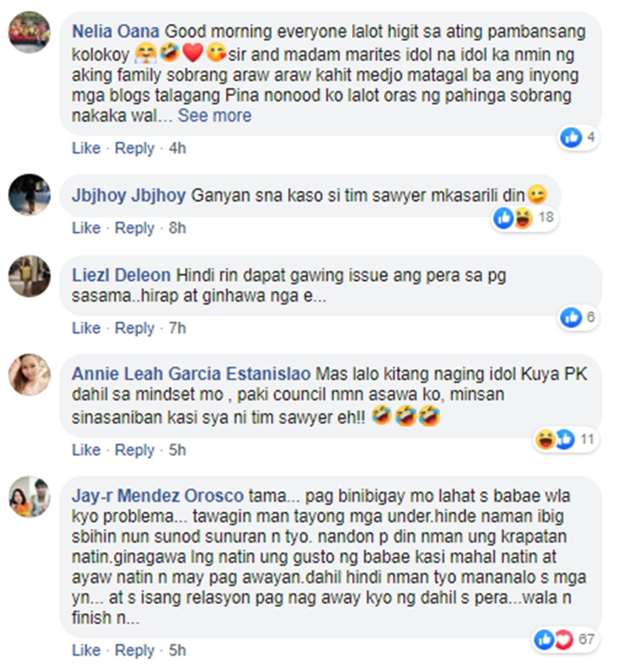Open Jay-r Mendez Orosco's profile avatar
Viewport: 639px width, 672px height.
pos(30,497)
